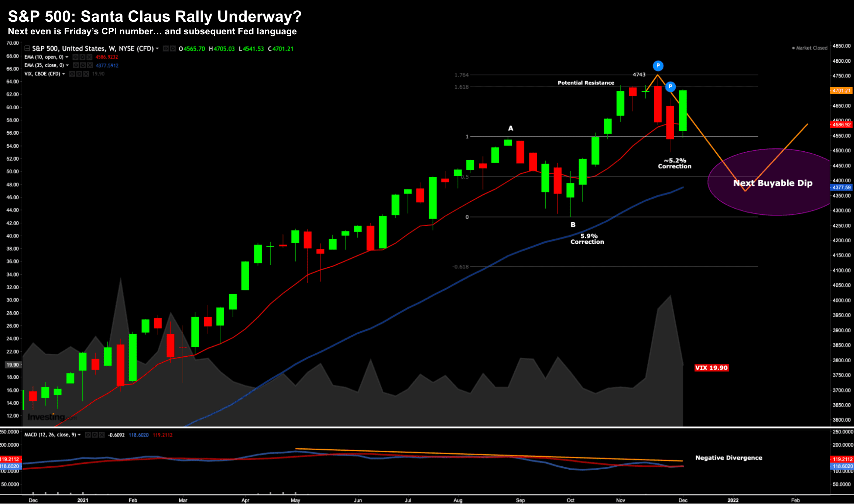Open settings gear for EMA (35, close)
The height and width of the screenshot is (504, 854).
[x=83, y=65]
